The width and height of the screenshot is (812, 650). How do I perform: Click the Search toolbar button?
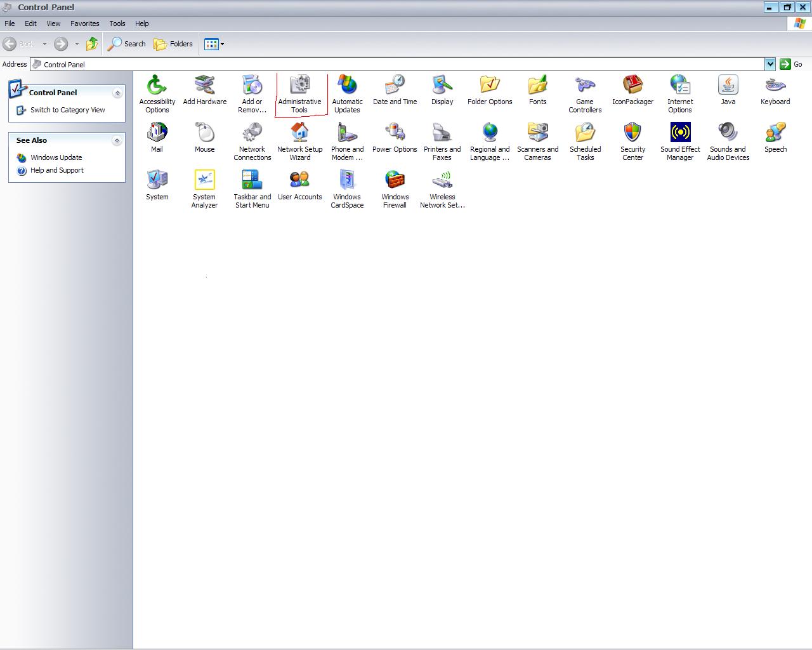pyautogui.click(x=127, y=44)
